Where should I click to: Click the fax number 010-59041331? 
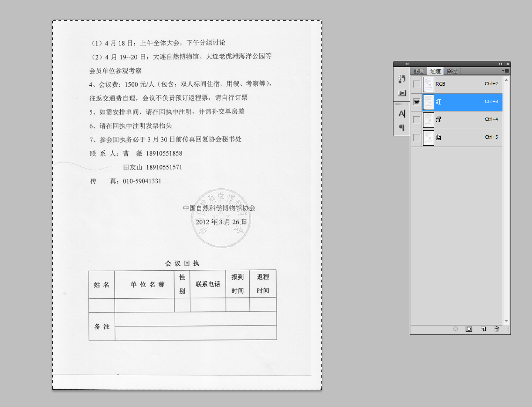tap(142, 181)
